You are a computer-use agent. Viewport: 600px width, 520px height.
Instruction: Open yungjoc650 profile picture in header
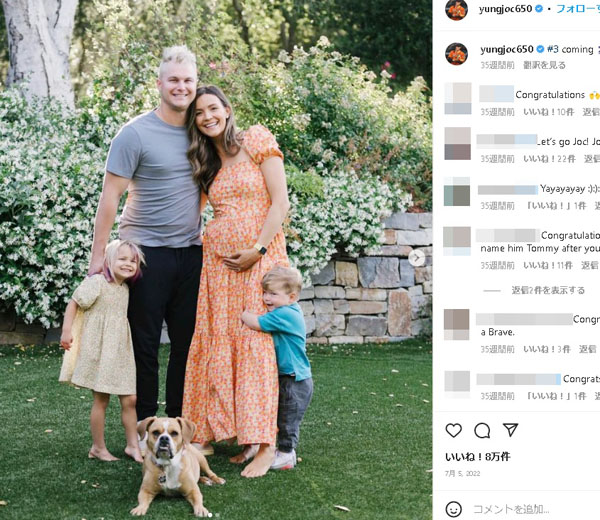pyautogui.click(x=456, y=9)
